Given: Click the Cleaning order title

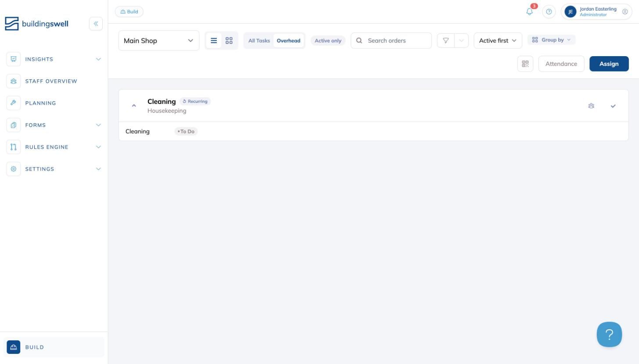Looking at the screenshot, I should point(162,101).
